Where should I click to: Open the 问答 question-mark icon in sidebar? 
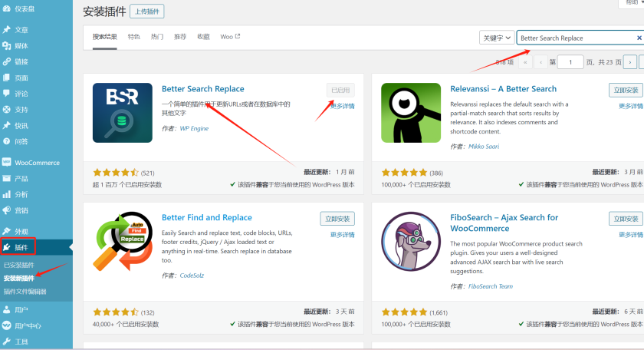point(7,141)
